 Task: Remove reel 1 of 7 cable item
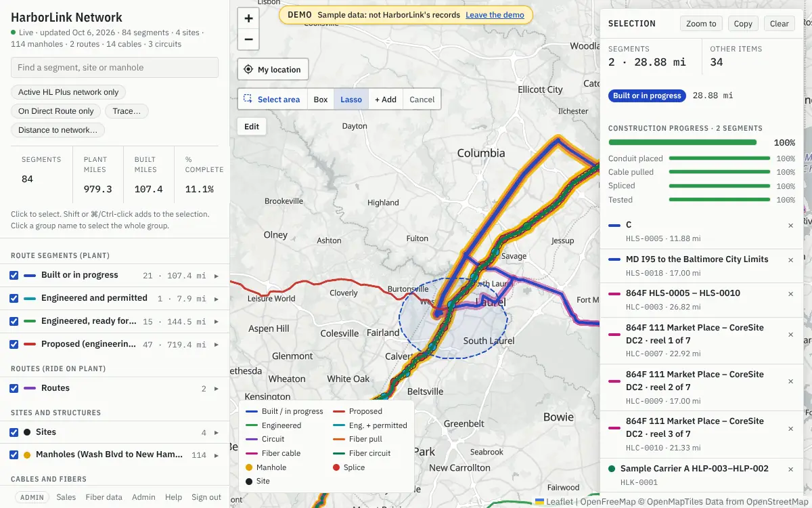click(790, 335)
